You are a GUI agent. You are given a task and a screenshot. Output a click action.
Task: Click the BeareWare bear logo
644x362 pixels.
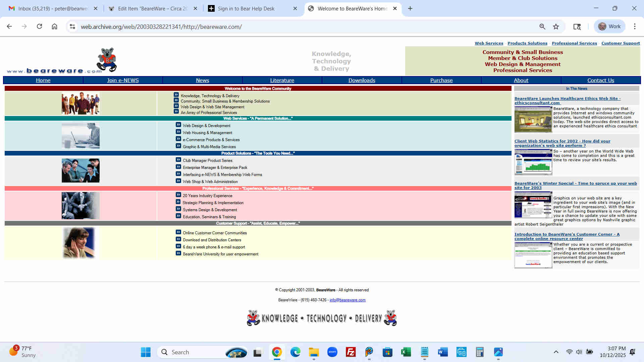(x=107, y=60)
